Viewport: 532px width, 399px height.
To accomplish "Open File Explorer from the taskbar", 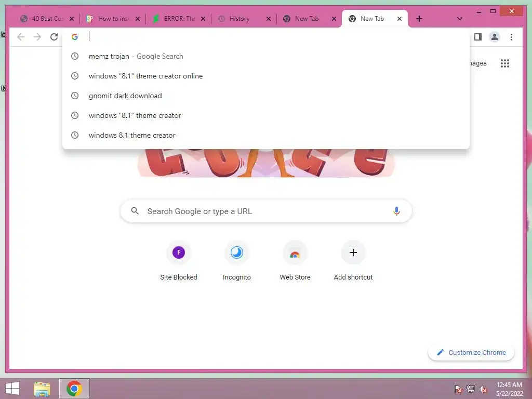I will (x=42, y=389).
